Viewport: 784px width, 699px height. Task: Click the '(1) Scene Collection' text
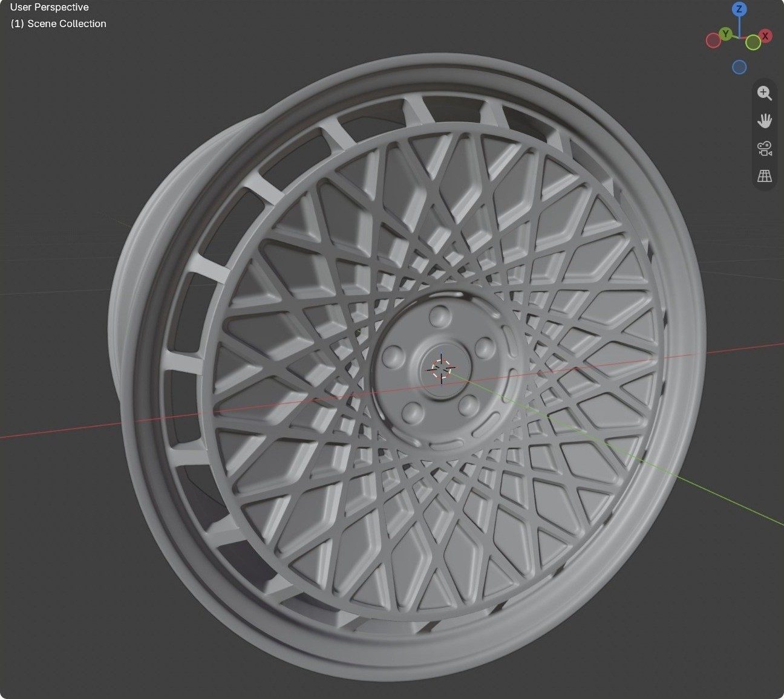(59, 24)
